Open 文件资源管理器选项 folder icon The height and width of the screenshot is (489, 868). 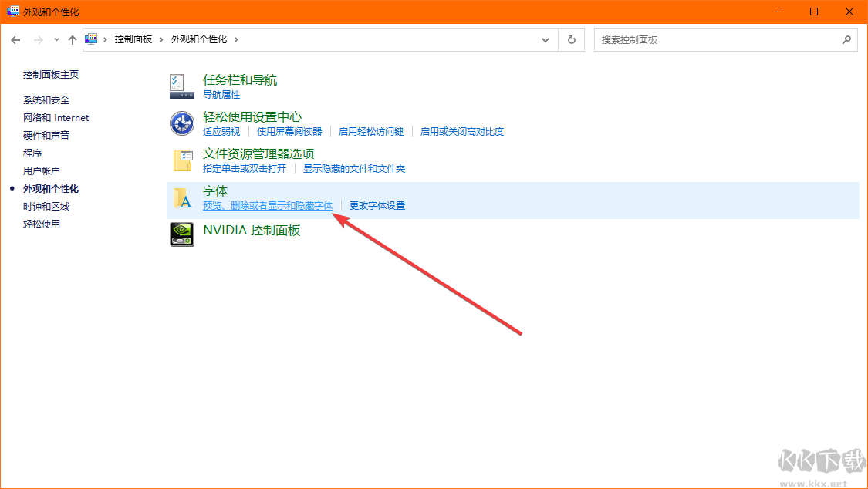pyautogui.click(x=181, y=159)
